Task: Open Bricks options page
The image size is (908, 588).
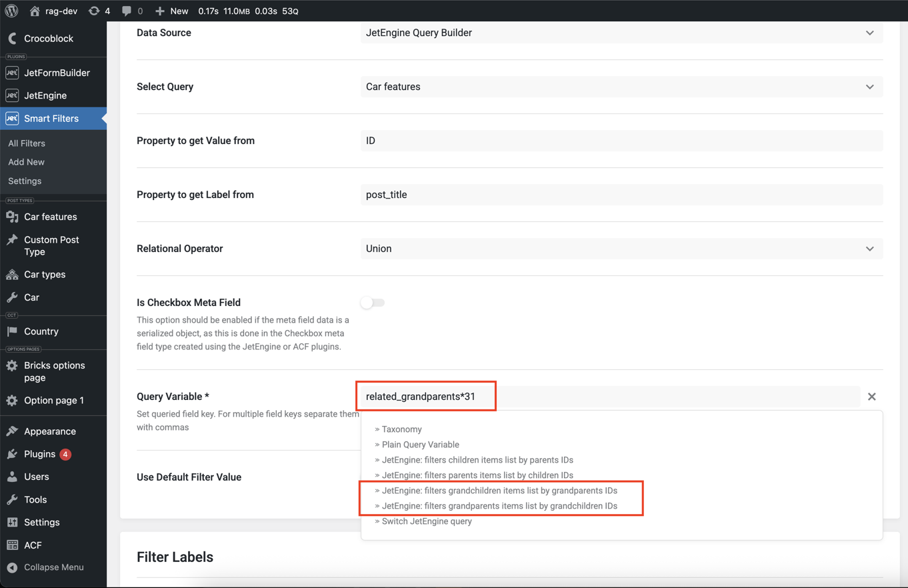Action: click(53, 371)
